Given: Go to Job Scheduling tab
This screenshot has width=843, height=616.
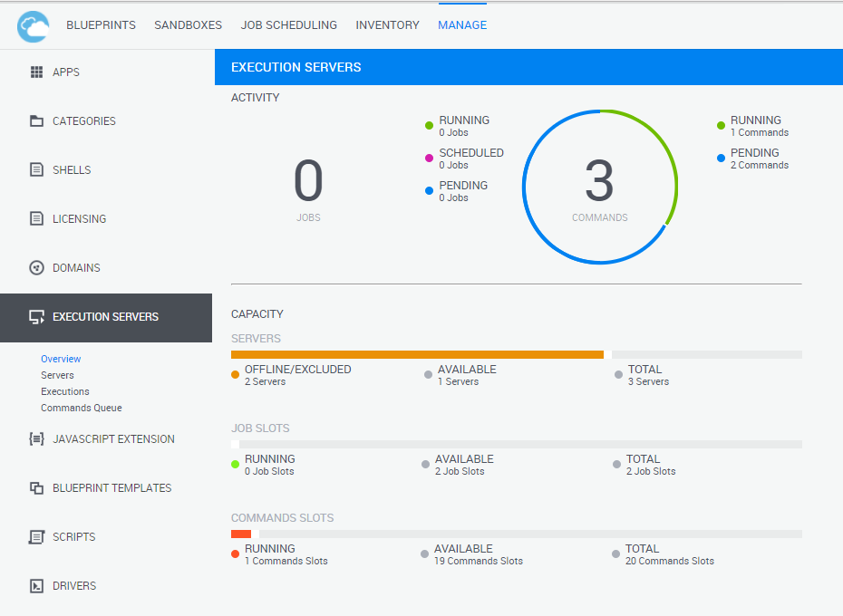Looking at the screenshot, I should click(x=288, y=25).
